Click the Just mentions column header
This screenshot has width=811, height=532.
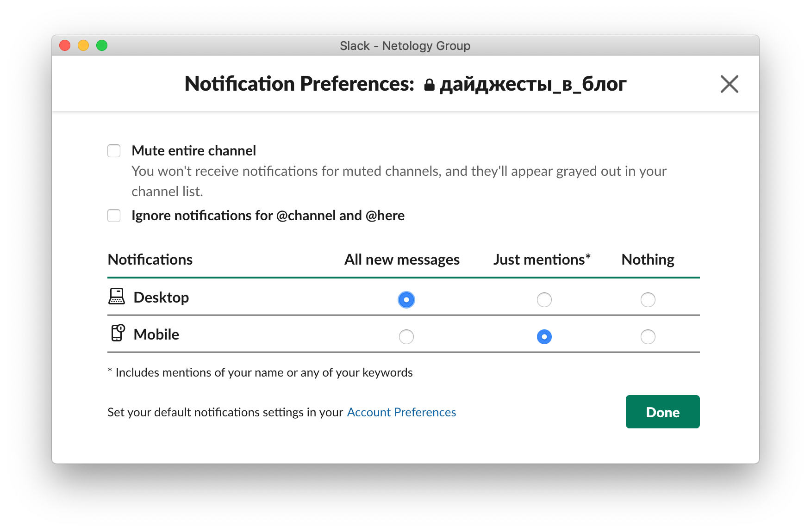pyautogui.click(x=542, y=260)
